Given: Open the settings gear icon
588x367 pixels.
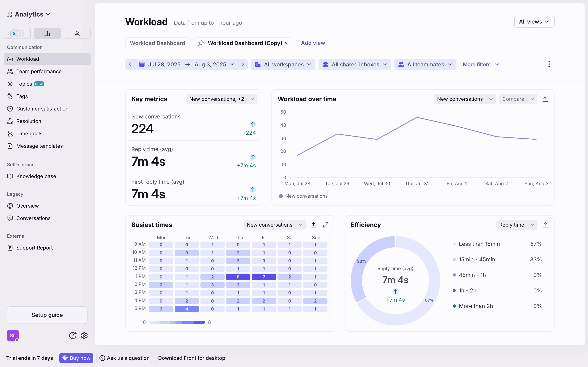Looking at the screenshot, I should click(x=84, y=336).
